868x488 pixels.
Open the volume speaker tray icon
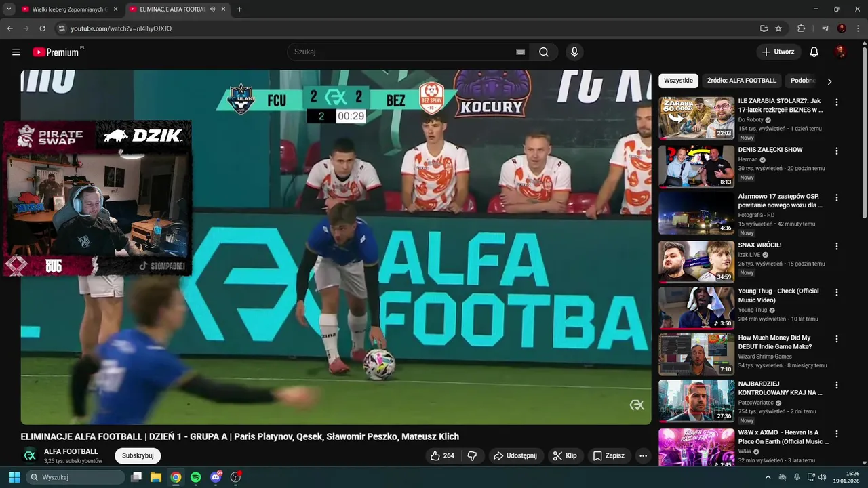tap(823, 477)
